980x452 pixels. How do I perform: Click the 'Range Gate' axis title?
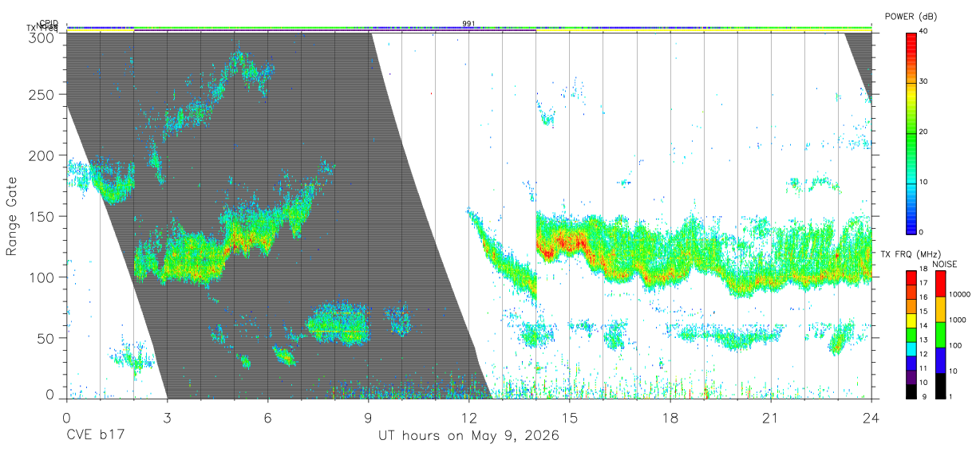tap(12, 216)
